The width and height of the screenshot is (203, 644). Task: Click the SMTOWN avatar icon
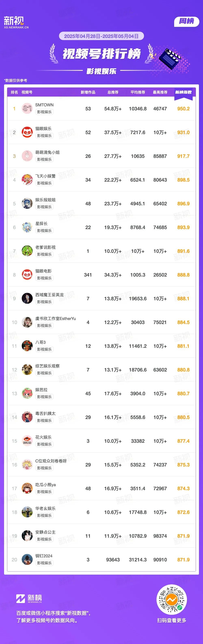(x=27, y=109)
